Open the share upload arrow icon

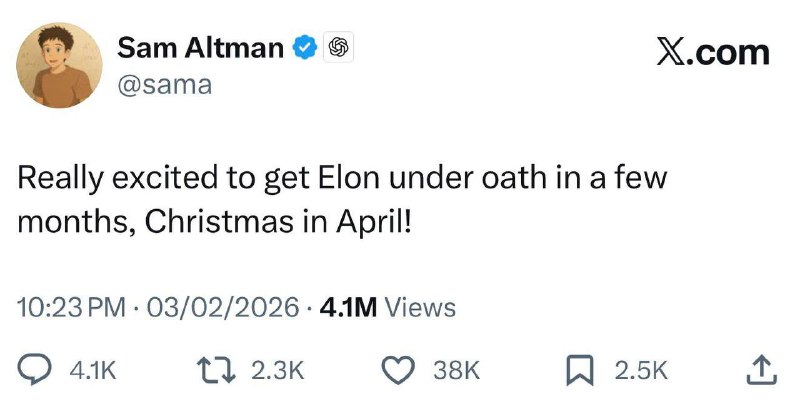762,370
